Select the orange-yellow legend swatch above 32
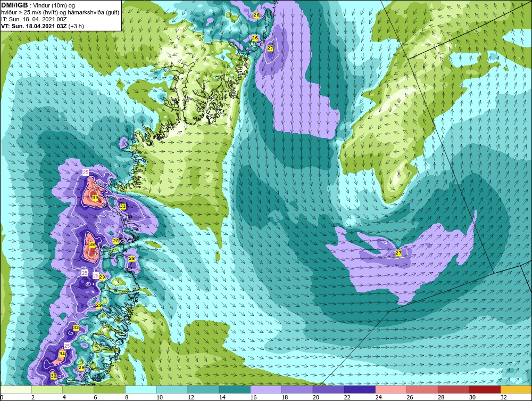The width and height of the screenshot is (532, 401). tap(516, 389)
